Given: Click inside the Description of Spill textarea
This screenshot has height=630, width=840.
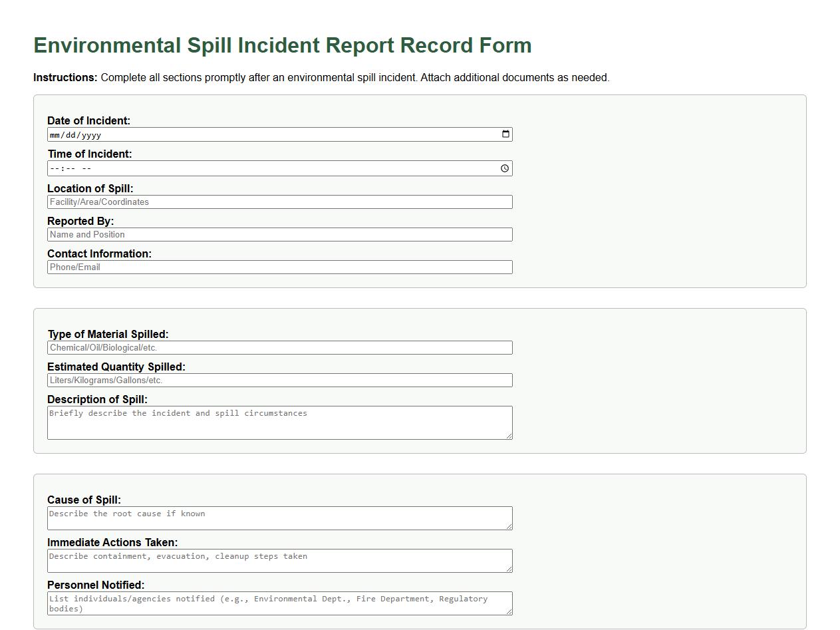Looking at the screenshot, I should (x=279, y=421).
